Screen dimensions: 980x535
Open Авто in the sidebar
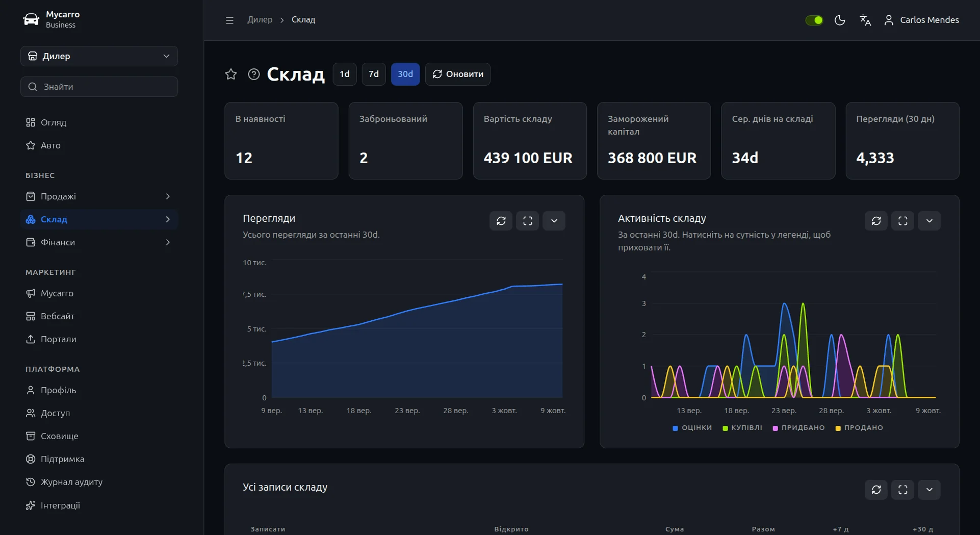(99, 145)
